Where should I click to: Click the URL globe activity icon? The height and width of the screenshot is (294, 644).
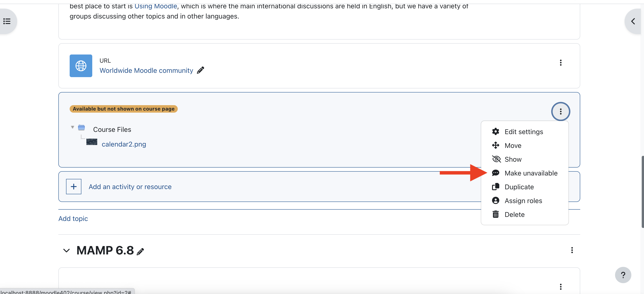81,66
